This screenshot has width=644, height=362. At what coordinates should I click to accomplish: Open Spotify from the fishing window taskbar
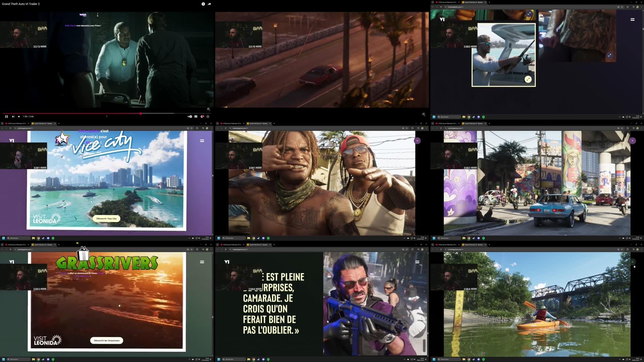pyautogui.click(x=483, y=117)
